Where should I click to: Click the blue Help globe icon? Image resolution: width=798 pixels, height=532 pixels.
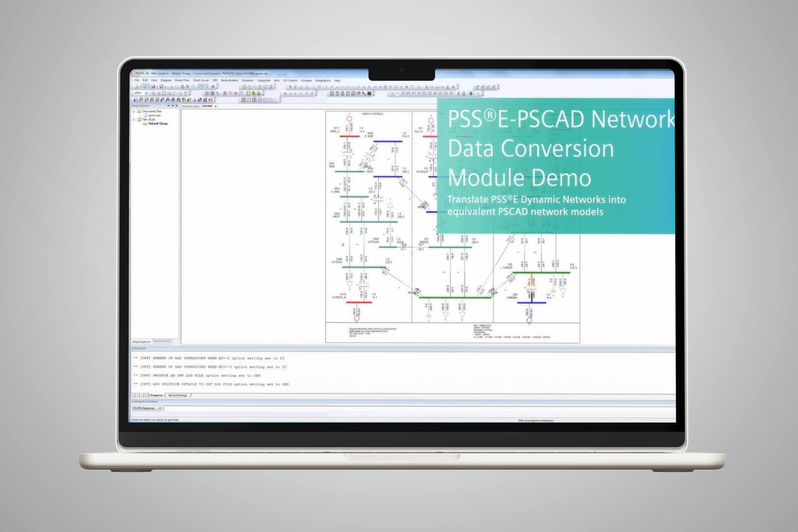pos(213,86)
